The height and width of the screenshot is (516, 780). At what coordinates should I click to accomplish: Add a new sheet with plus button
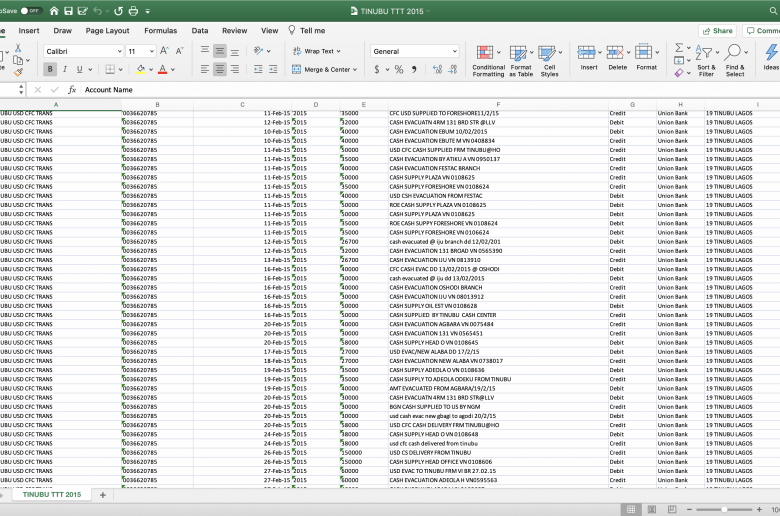[x=103, y=495]
